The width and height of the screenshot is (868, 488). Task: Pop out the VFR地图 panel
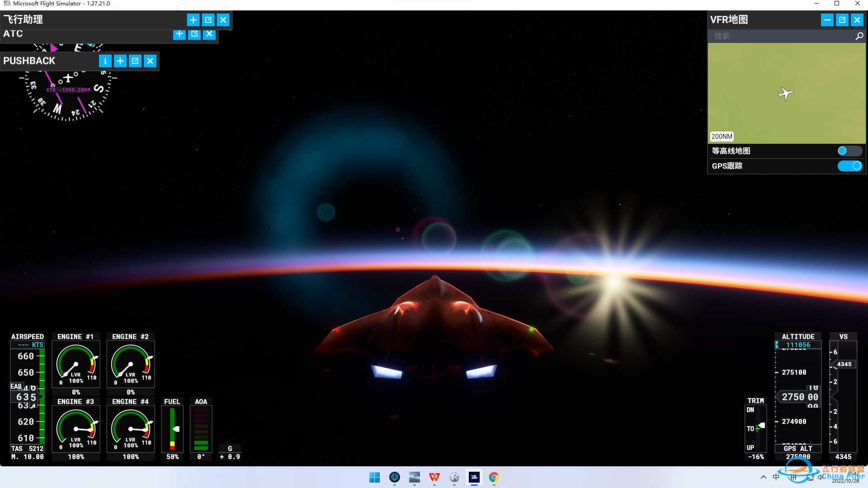(x=842, y=20)
